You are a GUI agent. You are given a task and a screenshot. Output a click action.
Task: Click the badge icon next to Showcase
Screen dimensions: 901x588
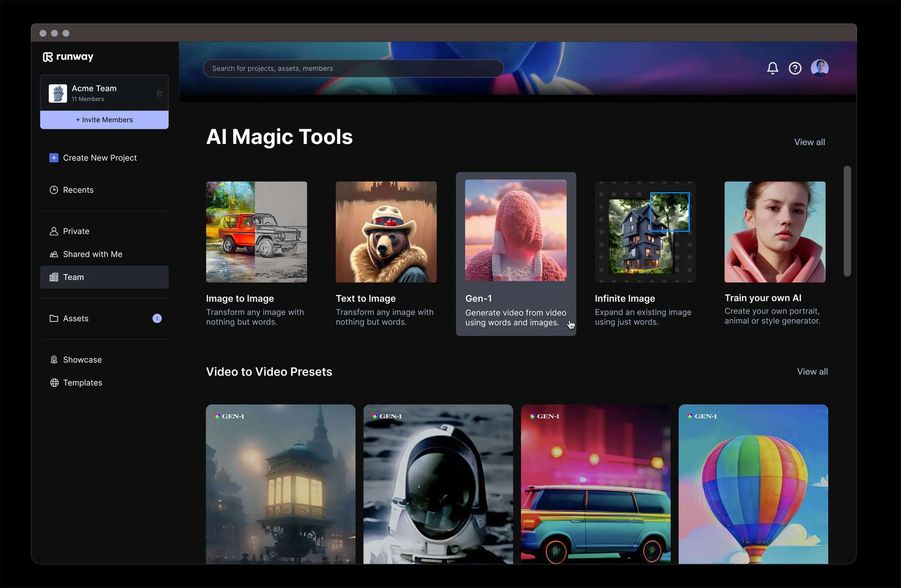[x=54, y=359]
